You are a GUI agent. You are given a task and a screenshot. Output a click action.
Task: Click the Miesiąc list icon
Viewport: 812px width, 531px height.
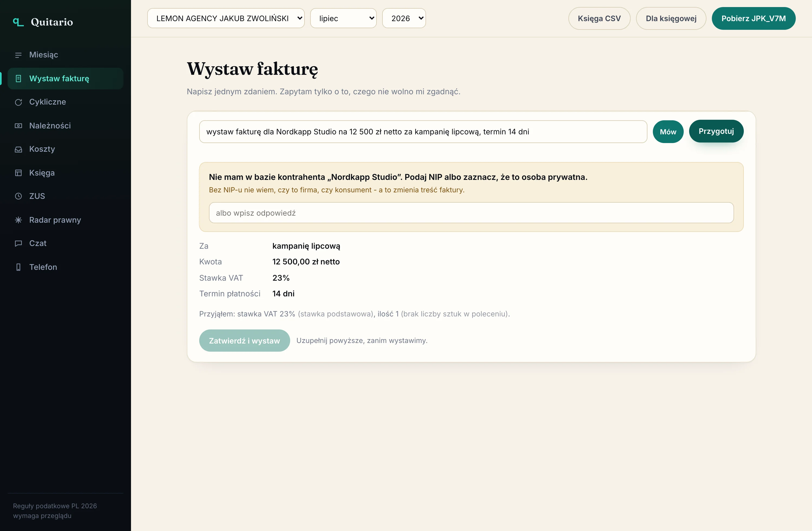(18, 55)
